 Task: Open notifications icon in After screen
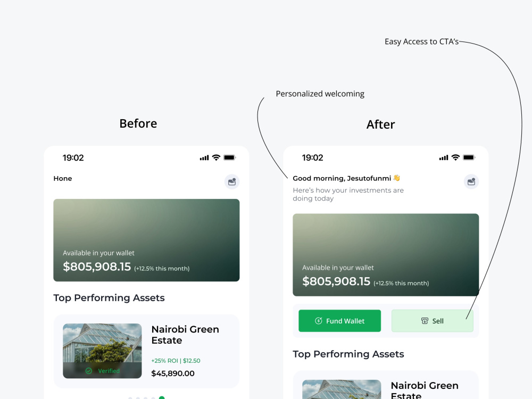[x=471, y=182]
